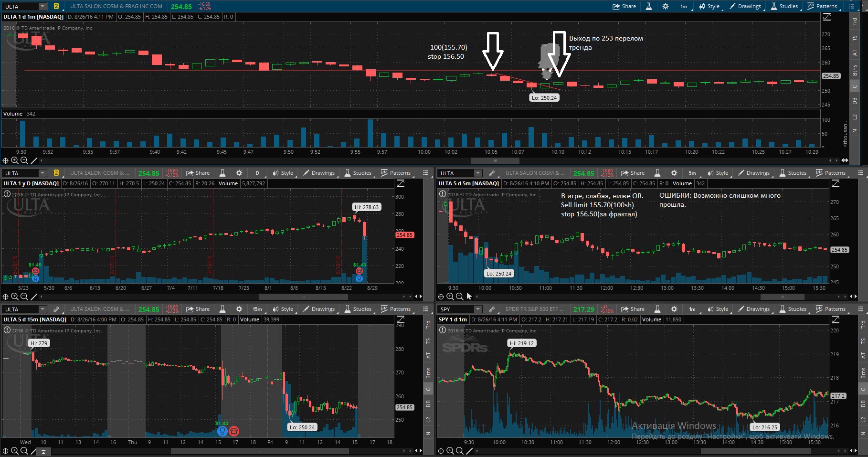Open the Studies menu in top chart toolbar
The width and height of the screenshot is (868, 457).
[x=784, y=6]
